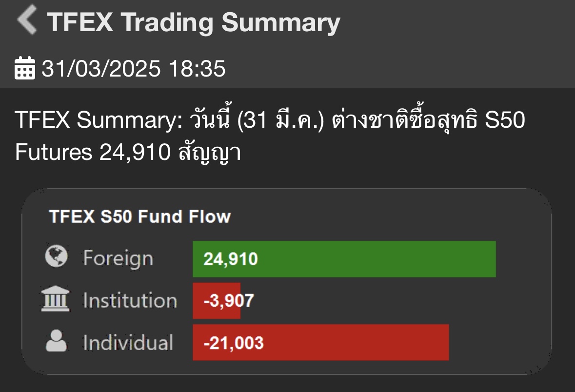The image size is (575, 392).
Task: Click the Individual label text
Action: (x=128, y=342)
